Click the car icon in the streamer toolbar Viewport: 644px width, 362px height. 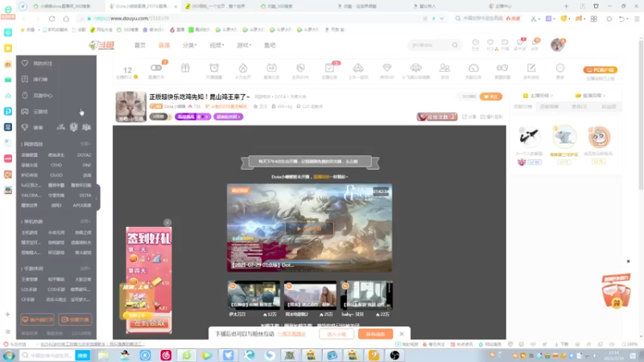[358, 68]
